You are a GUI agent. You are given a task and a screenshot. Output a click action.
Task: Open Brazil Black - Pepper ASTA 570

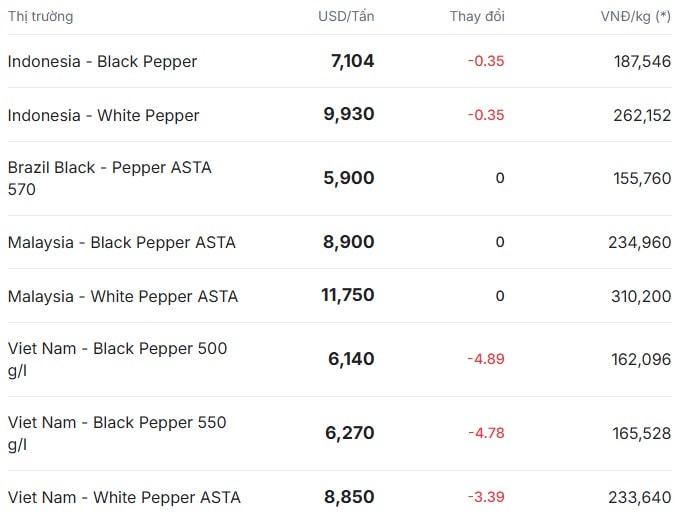(110, 178)
